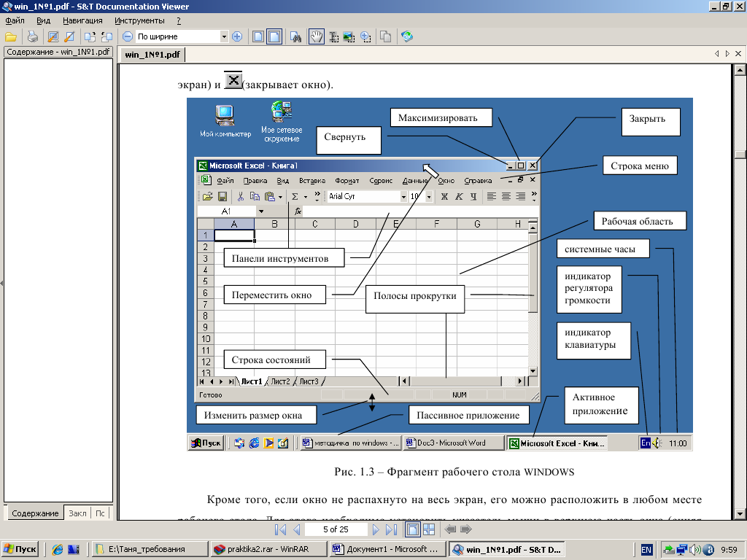Show the previous document tab (left arrow)
The width and height of the screenshot is (747, 560).
pyautogui.click(x=717, y=54)
